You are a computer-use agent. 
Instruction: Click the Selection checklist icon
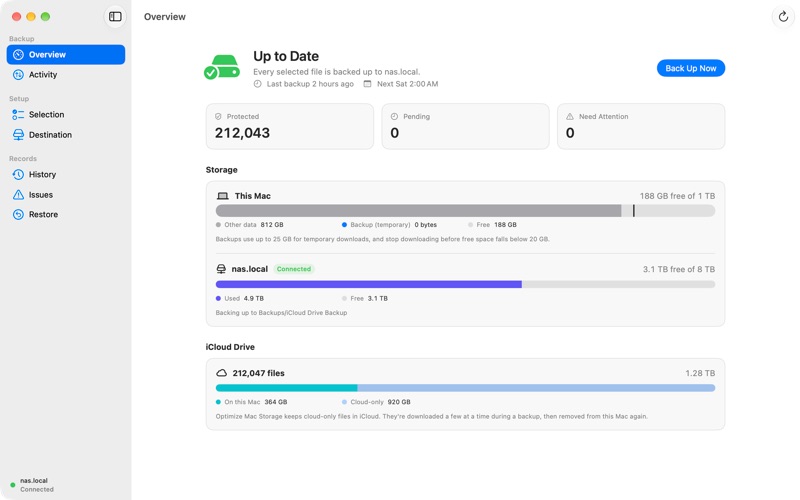tap(18, 114)
